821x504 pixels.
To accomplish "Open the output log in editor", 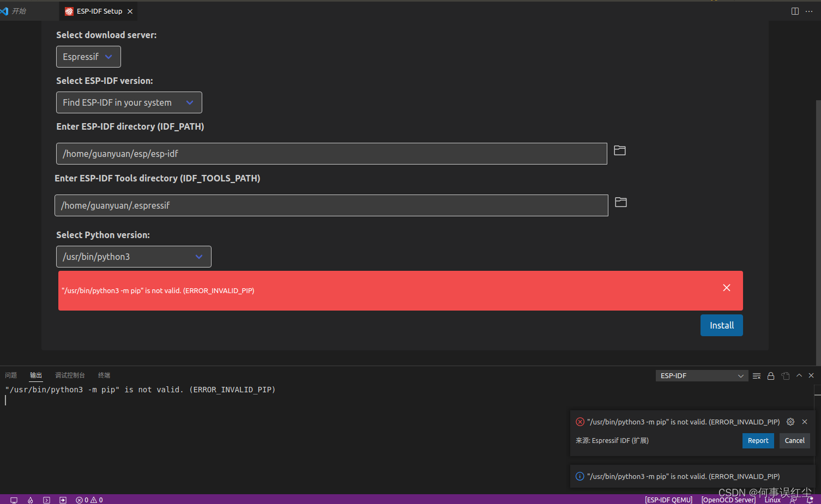I will point(786,376).
